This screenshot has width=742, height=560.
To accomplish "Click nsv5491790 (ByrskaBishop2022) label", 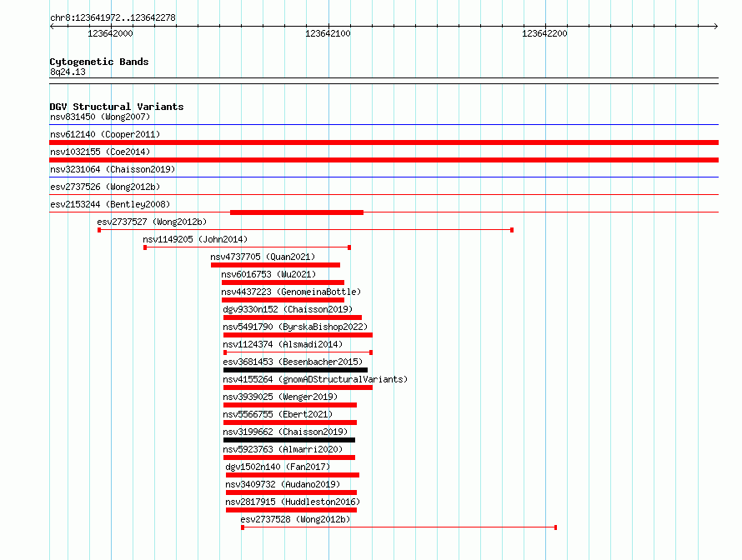I will [x=295, y=327].
